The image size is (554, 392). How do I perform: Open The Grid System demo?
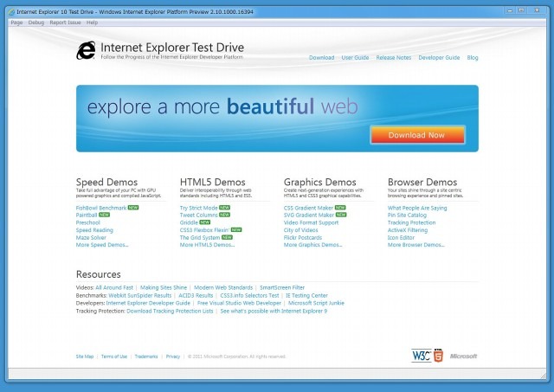[x=200, y=238]
